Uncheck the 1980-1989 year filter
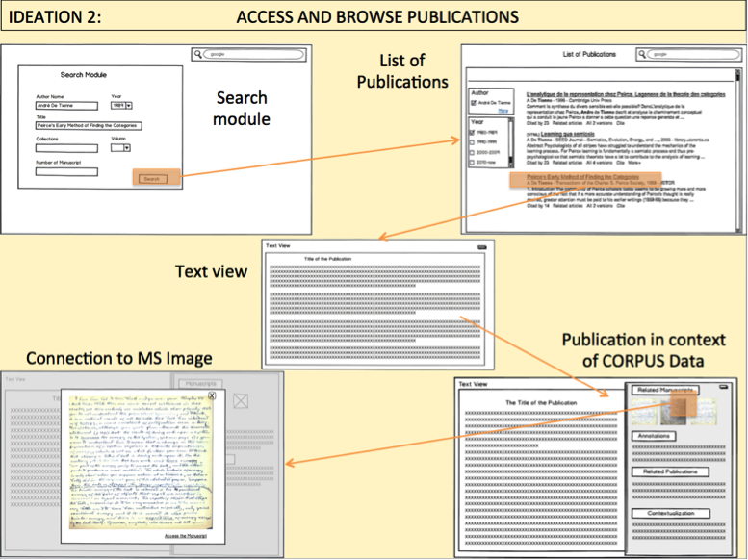This screenshot has width=748, height=560. (473, 132)
